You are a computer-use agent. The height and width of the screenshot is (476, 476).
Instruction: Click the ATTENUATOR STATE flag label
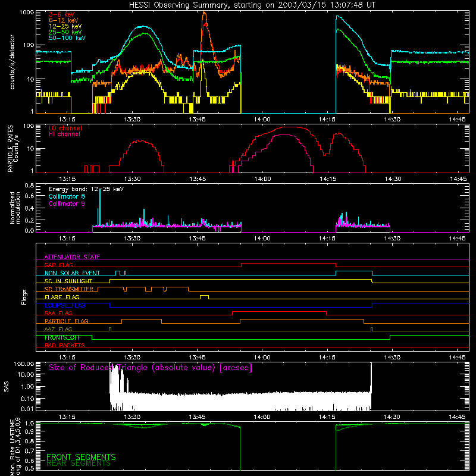[72, 257]
